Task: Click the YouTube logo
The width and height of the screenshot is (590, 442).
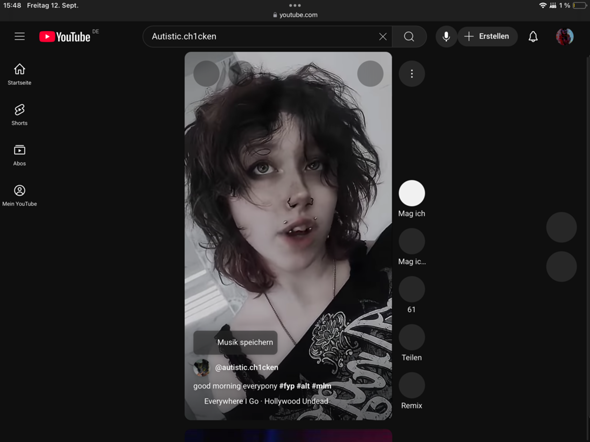Action: coord(65,36)
